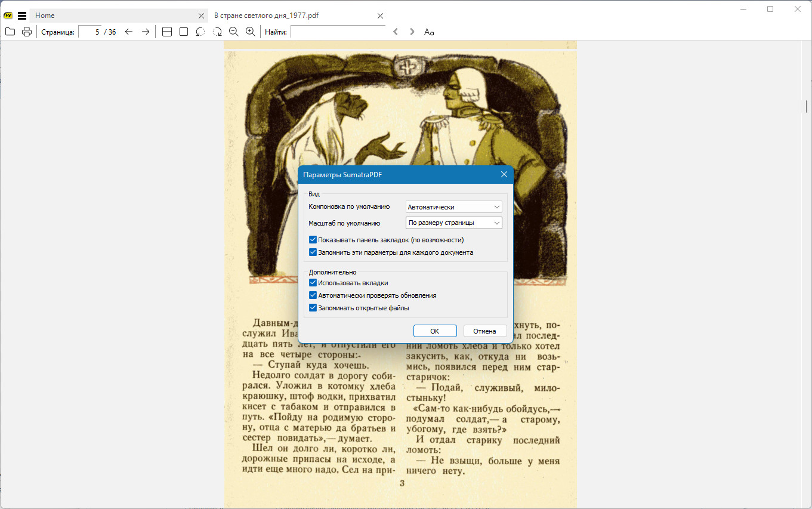Zoom out with the magnifier minus icon

pyautogui.click(x=234, y=32)
